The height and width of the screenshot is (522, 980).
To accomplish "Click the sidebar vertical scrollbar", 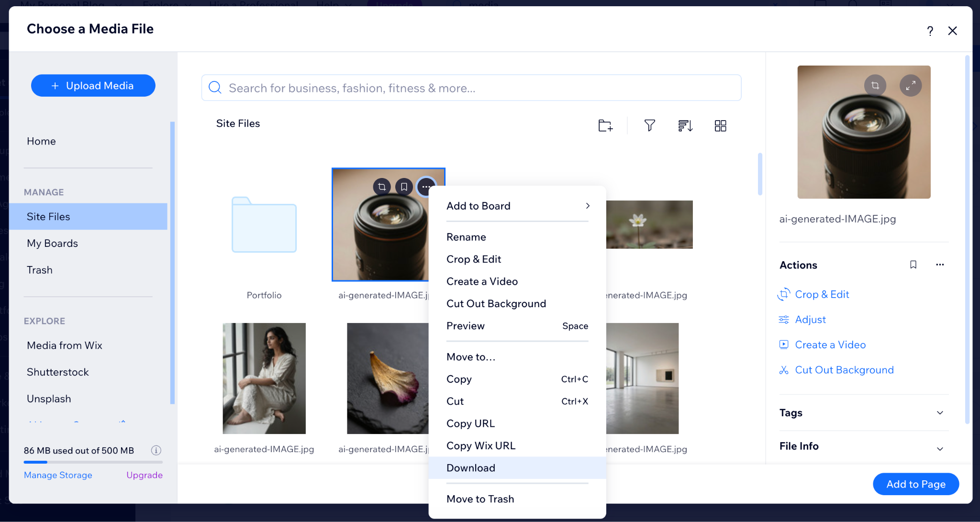I will pos(172,263).
